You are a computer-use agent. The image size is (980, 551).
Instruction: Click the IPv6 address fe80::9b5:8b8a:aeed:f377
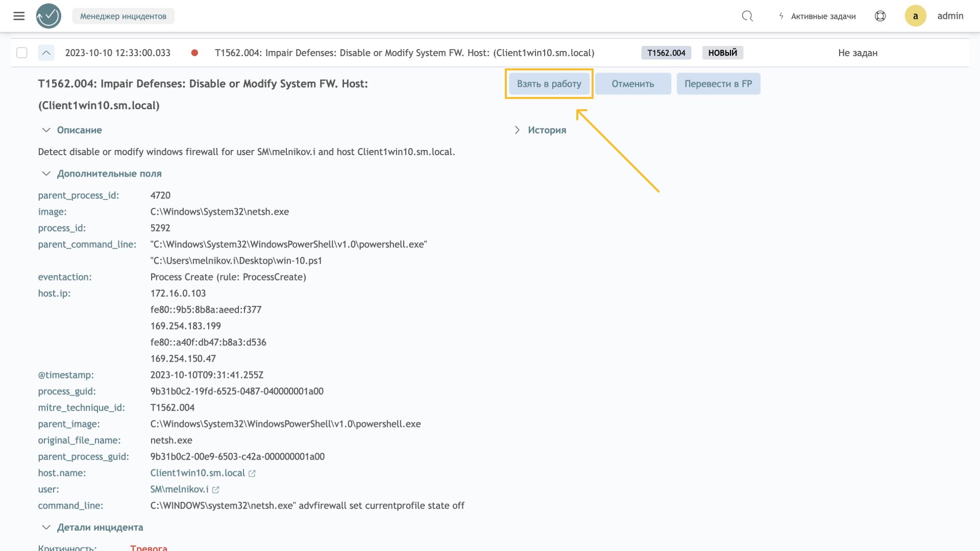[x=206, y=310]
